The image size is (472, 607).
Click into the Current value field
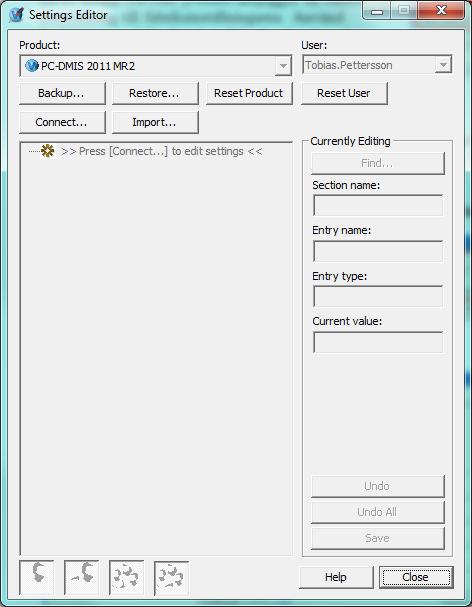(378, 342)
